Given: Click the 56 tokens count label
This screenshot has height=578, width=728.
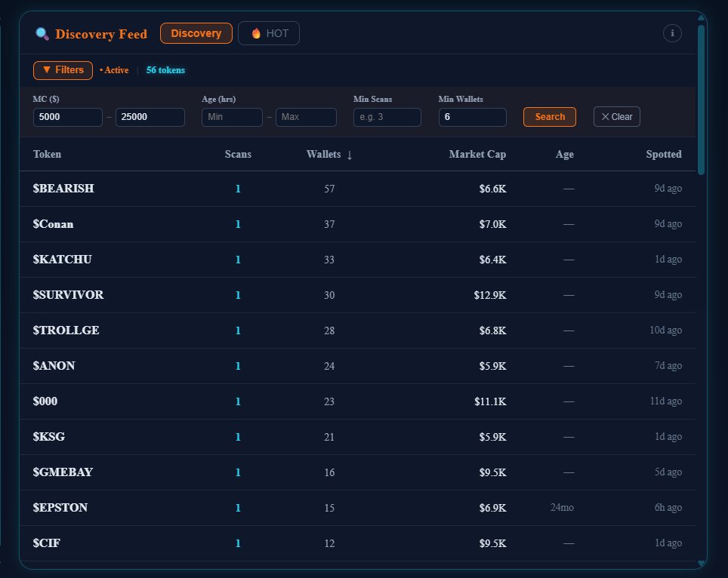Looking at the screenshot, I should (x=165, y=70).
